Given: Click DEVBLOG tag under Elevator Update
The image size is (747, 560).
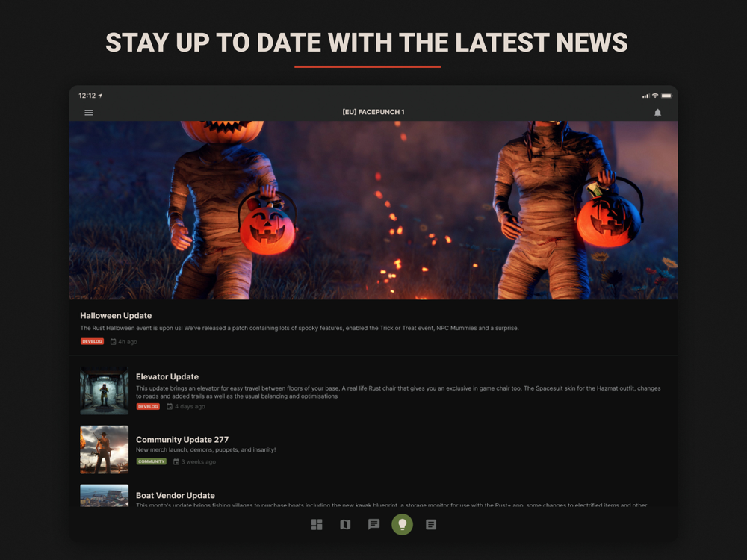Looking at the screenshot, I should [x=148, y=407].
